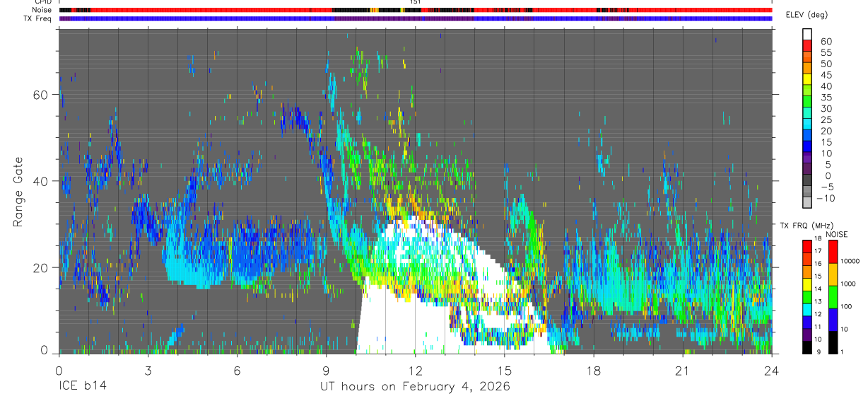Click the white top swatch of ELEV colorbar
868x401 pixels.
pos(807,34)
